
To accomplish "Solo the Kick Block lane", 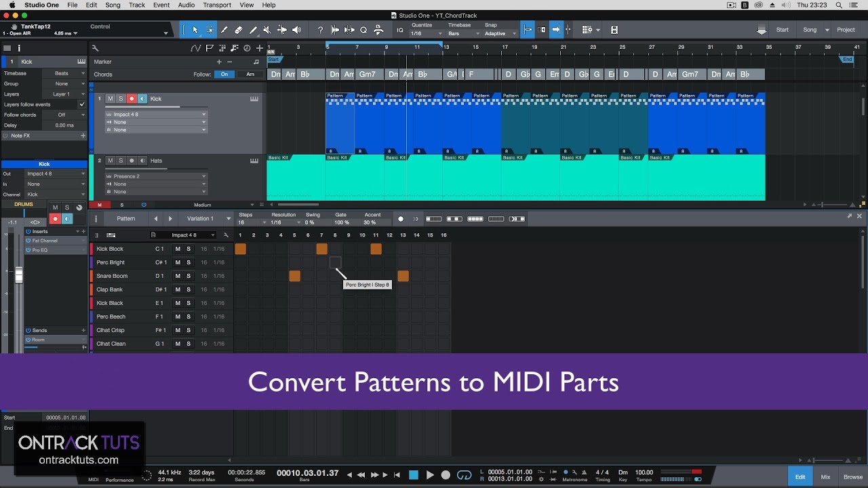I will [189, 249].
